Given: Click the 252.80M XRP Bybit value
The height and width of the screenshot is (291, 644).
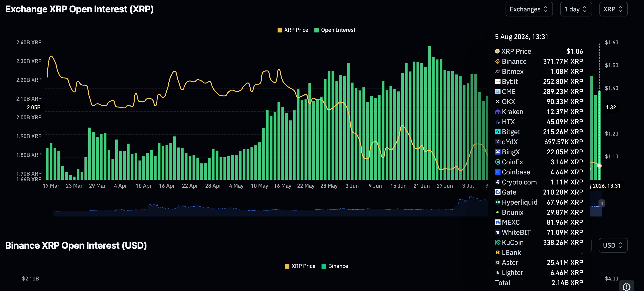Looking at the screenshot, I should click(x=563, y=81).
